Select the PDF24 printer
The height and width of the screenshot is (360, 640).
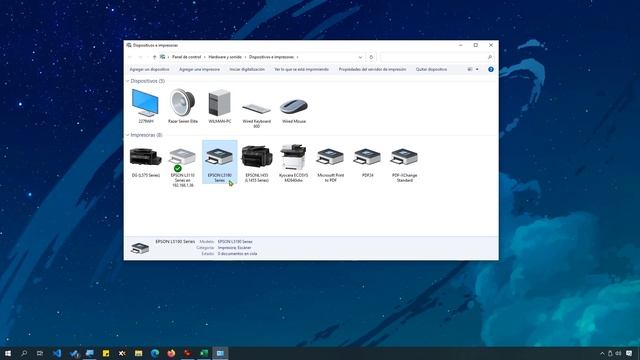[367, 157]
